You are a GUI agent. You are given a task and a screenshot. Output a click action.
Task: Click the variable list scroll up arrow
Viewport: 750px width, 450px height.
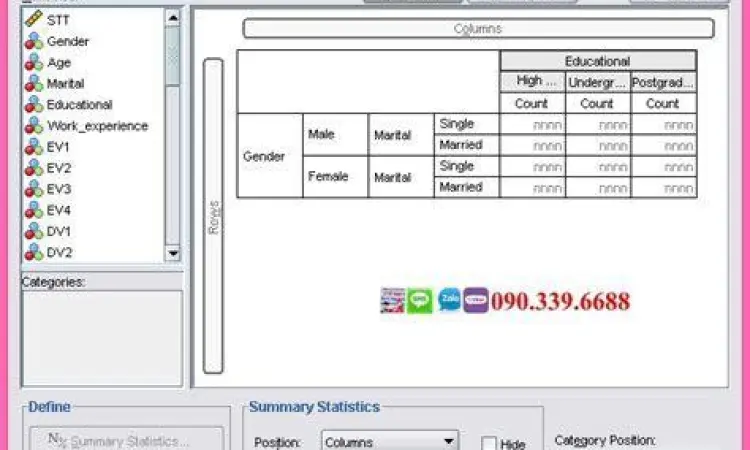pyautogui.click(x=173, y=18)
